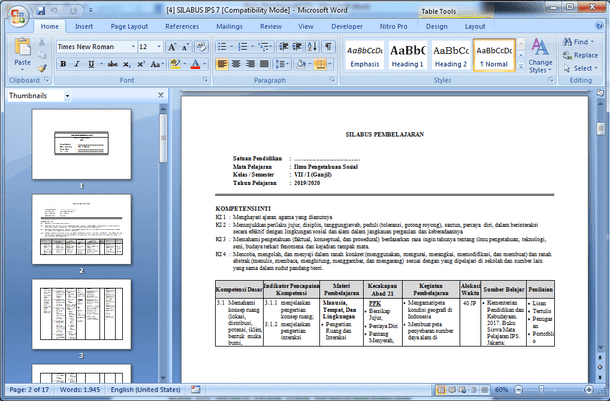Apply the Emphasis style
The width and height of the screenshot is (610, 401).
(365, 55)
